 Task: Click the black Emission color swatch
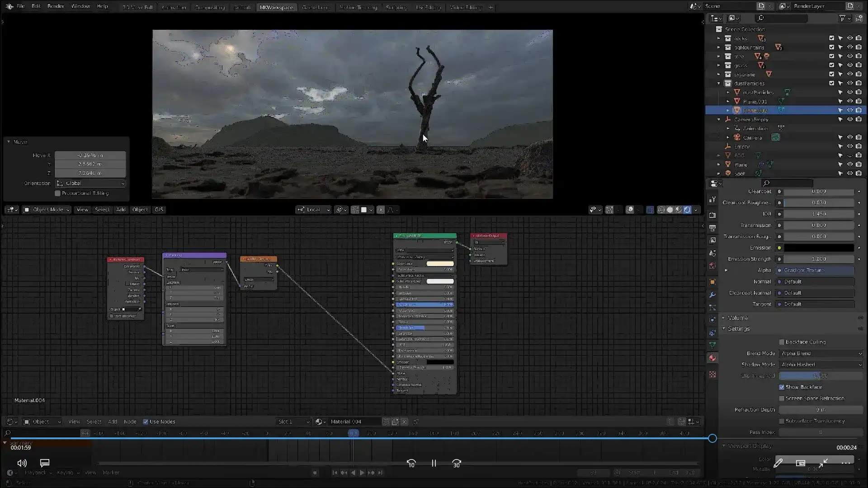[x=819, y=248]
